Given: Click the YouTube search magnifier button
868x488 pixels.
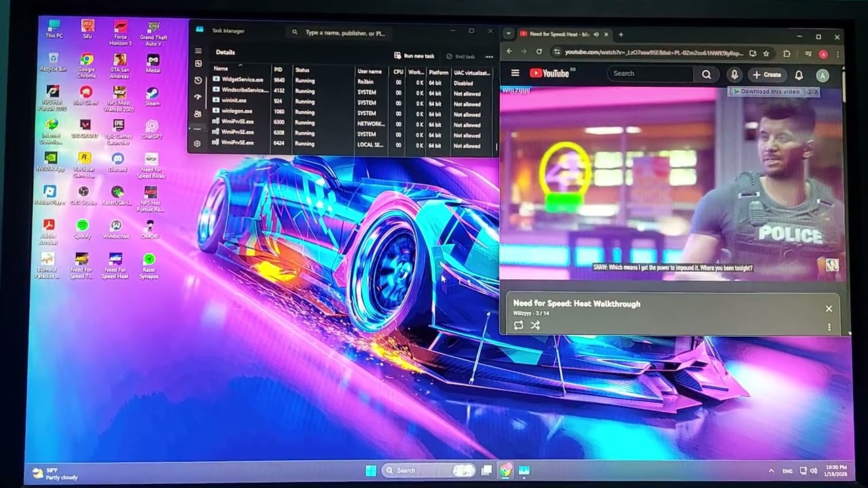Looking at the screenshot, I should 707,75.
